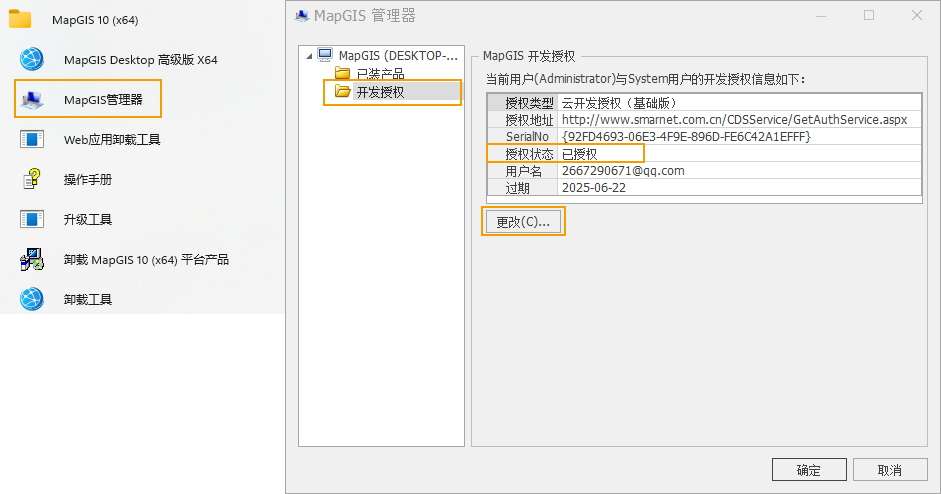Click the MapGIS 管理器 title bar icon

(301, 16)
